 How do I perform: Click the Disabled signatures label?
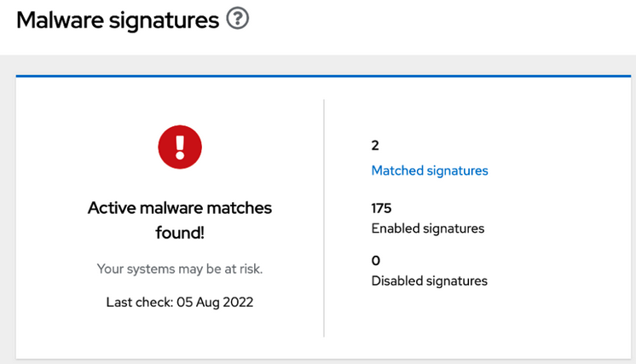point(430,280)
